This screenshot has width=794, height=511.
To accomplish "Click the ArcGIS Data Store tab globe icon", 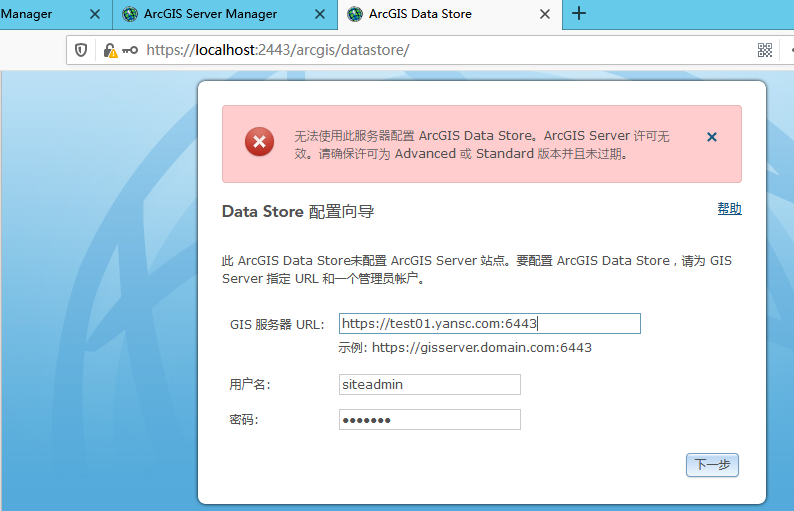I will tap(355, 14).
